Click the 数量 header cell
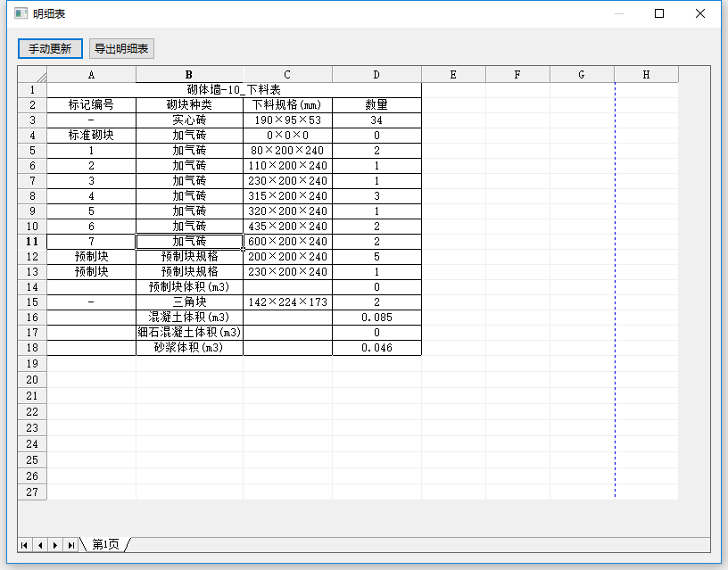The height and width of the screenshot is (570, 728). coord(376,105)
